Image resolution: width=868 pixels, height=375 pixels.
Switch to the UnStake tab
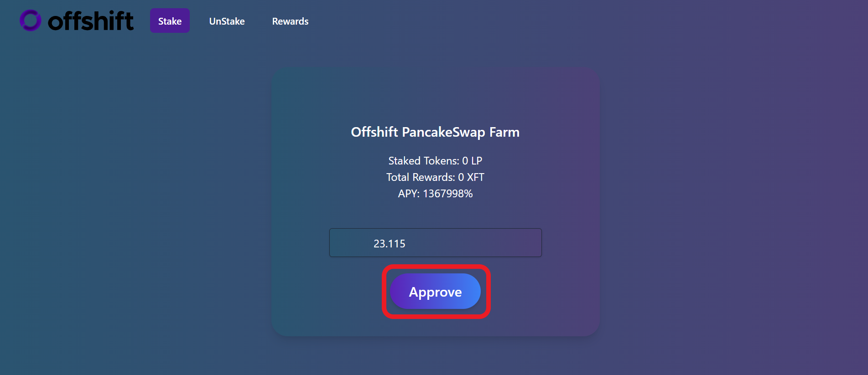pyautogui.click(x=227, y=21)
